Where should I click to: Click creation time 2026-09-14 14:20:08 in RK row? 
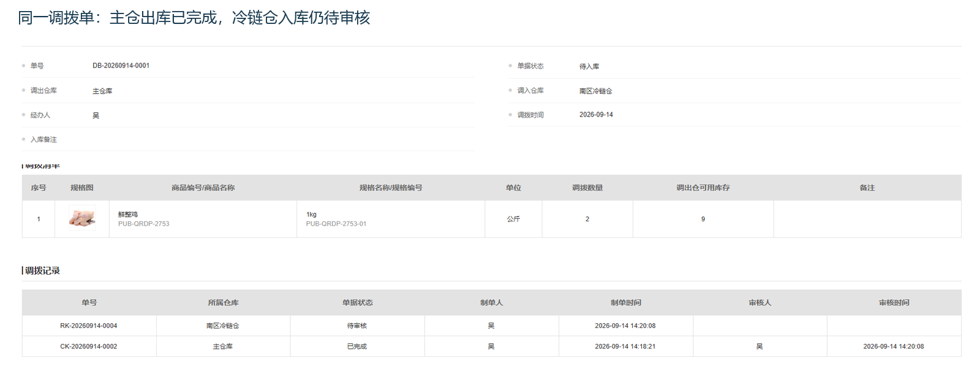tap(625, 326)
